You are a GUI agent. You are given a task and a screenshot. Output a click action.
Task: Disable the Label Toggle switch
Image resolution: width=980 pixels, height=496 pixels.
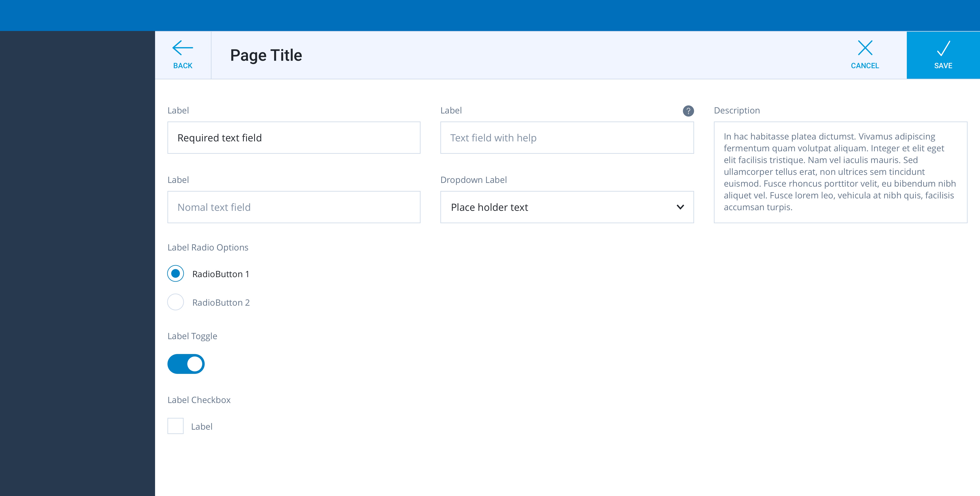click(x=186, y=364)
